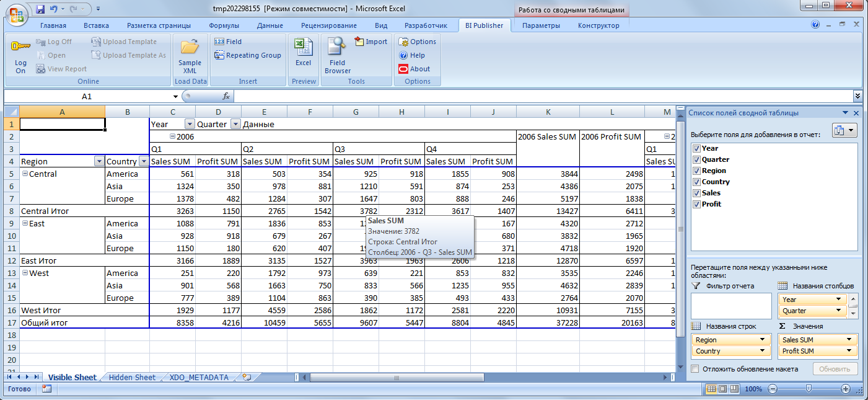Disable the Profit field checkbox
The image size is (868, 400).
(x=696, y=204)
